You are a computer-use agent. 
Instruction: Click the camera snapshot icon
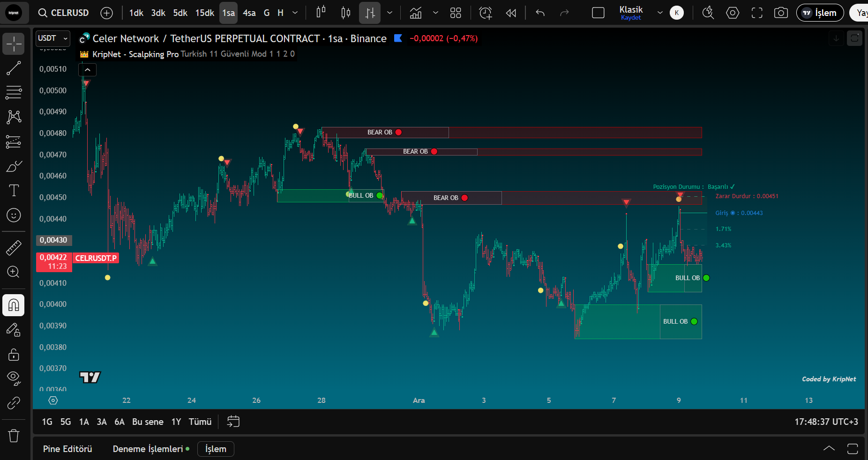[x=781, y=13]
